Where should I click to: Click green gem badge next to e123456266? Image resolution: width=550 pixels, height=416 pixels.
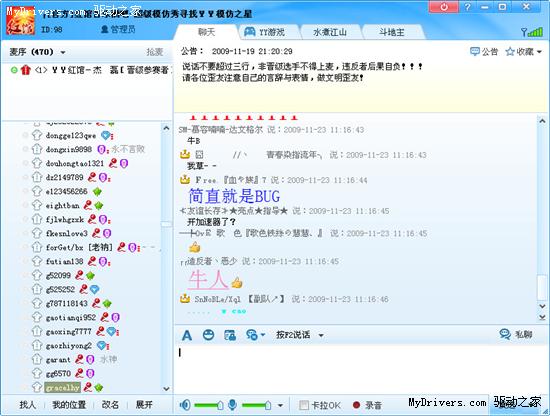pyautogui.click(x=97, y=192)
